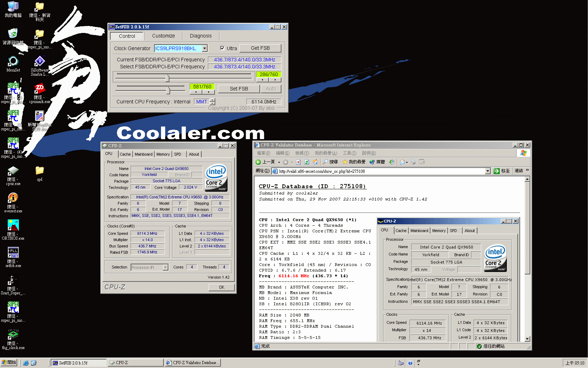Click the Start (開始) button
This screenshot has height=368, width=588.
click(9, 363)
